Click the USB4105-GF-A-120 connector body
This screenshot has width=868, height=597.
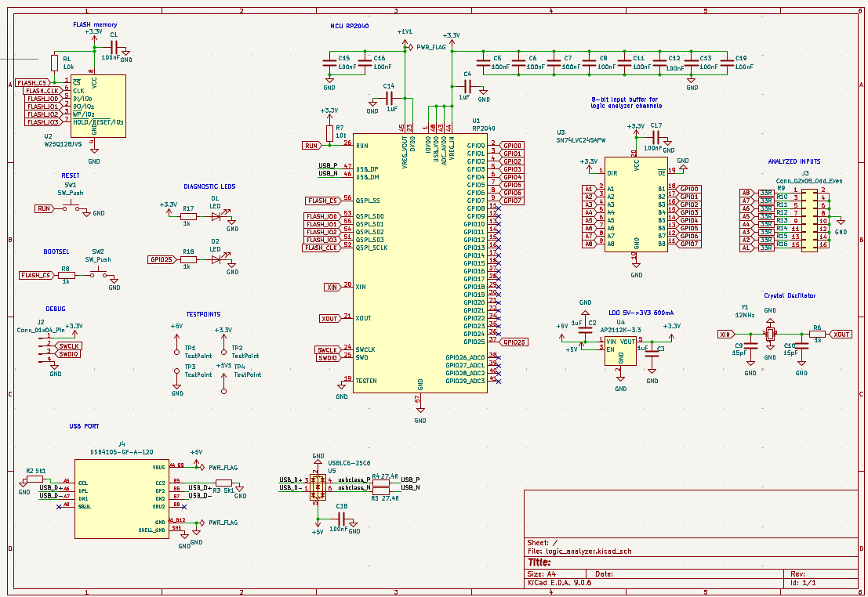click(x=122, y=498)
